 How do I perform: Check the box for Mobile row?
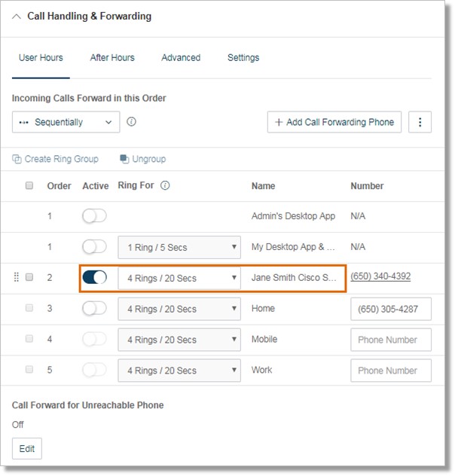pyautogui.click(x=29, y=338)
